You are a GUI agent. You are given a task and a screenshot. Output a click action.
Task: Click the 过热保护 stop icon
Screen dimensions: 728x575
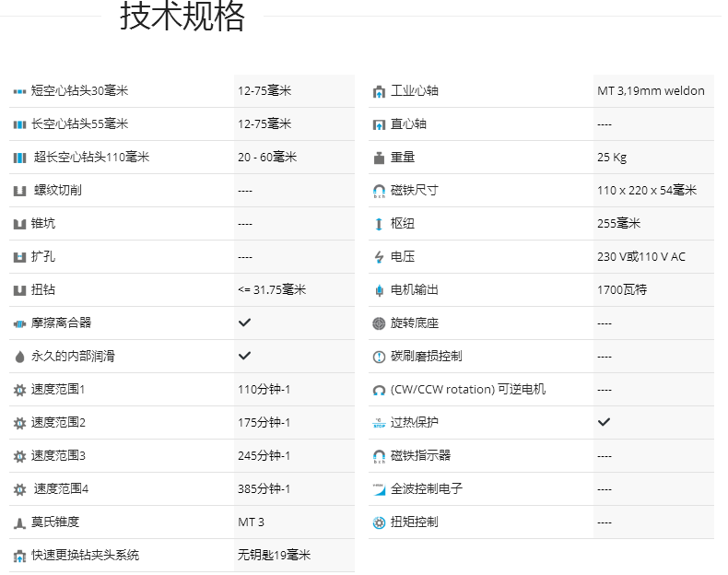point(379,423)
